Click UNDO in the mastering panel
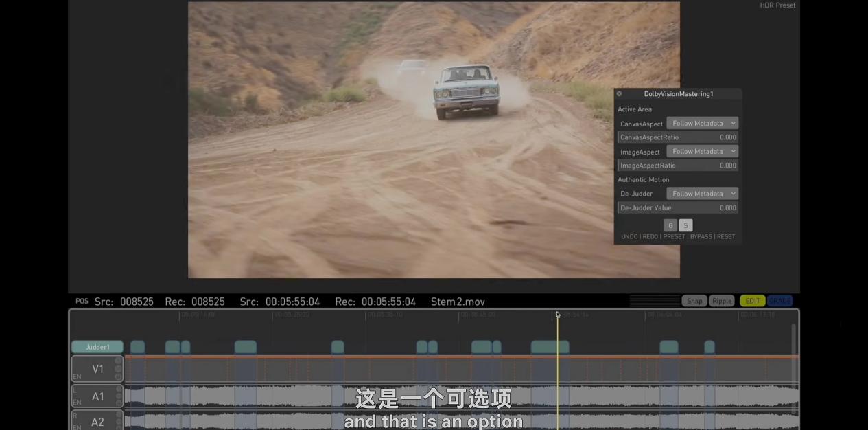 tap(629, 237)
